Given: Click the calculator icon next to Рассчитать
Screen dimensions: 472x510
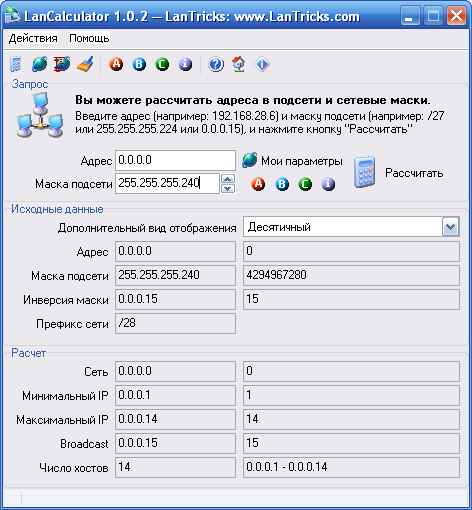Looking at the screenshot, I should point(364,172).
